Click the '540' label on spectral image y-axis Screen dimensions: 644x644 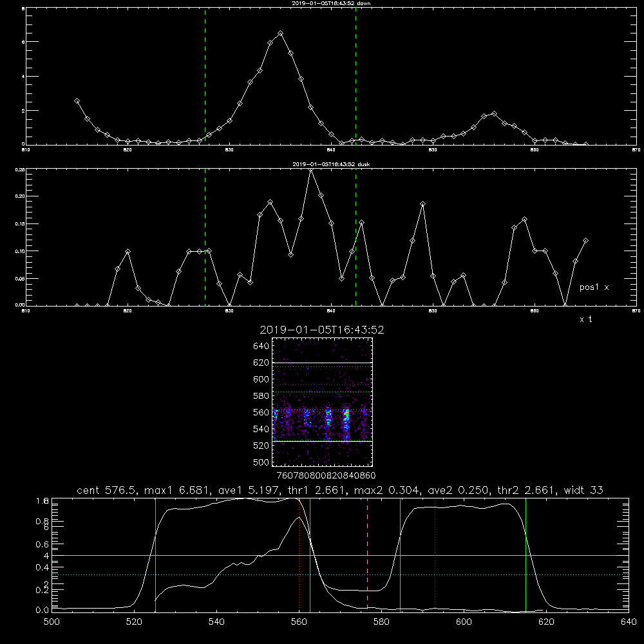pyautogui.click(x=261, y=429)
